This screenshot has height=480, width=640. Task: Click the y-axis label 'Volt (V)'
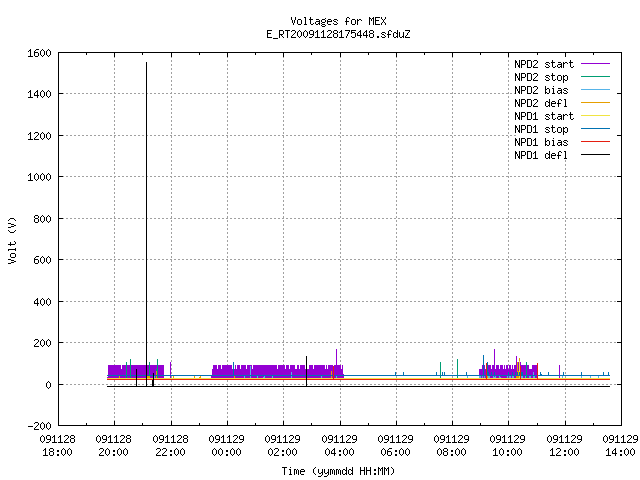point(12,241)
